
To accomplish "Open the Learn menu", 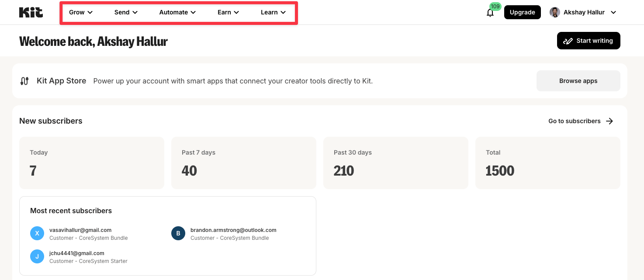I will tap(273, 12).
